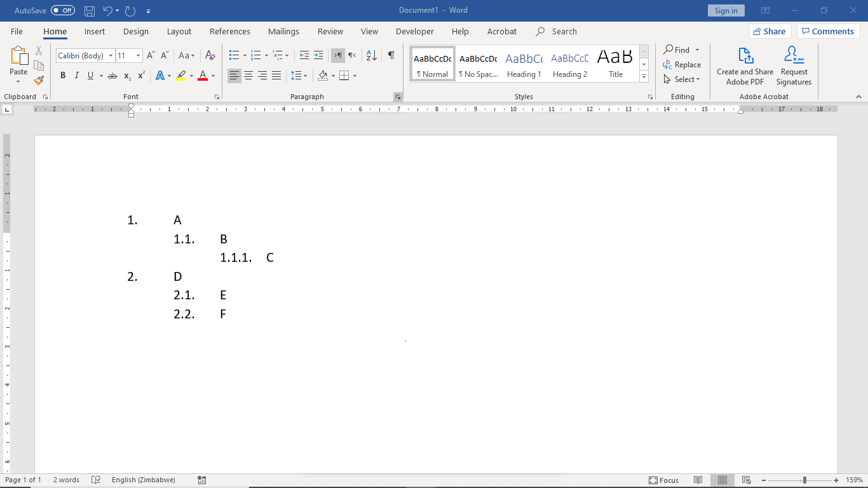Click Request Signatures icon
This screenshot has width=868, height=488.
[x=794, y=66]
